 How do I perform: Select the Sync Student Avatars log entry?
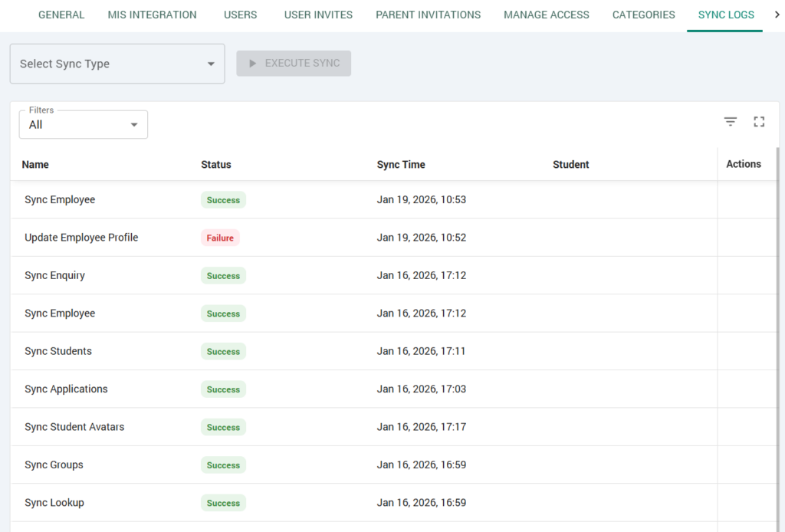tap(74, 427)
